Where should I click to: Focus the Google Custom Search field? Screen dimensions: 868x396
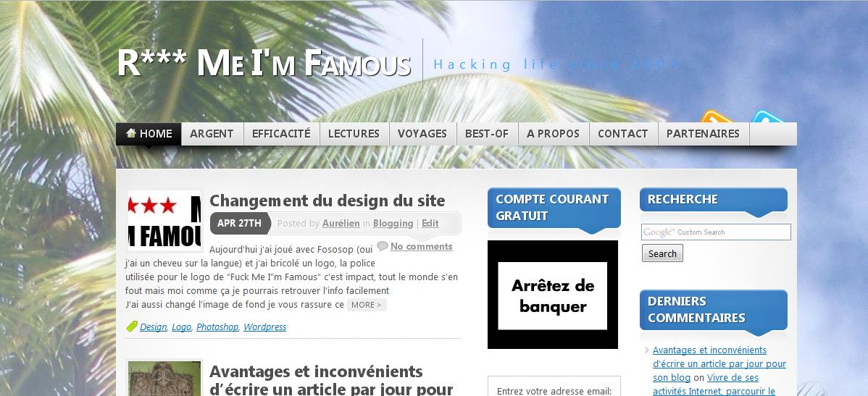click(716, 232)
